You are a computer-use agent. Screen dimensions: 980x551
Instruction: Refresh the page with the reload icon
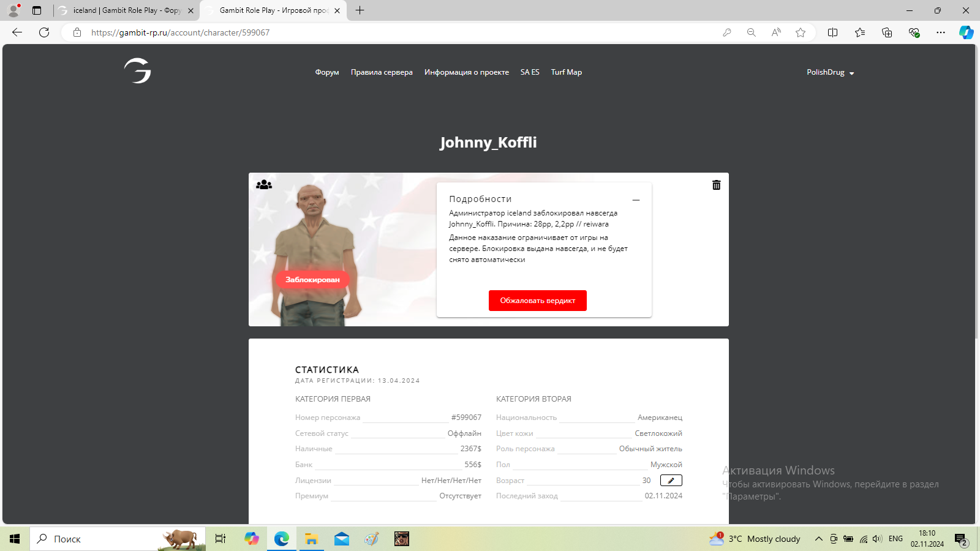click(44, 32)
